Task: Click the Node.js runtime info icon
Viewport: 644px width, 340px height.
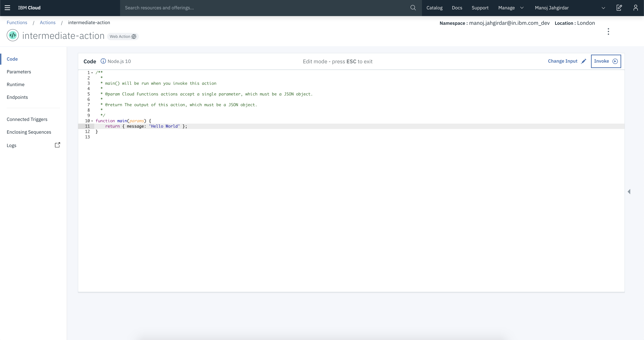Action: (x=103, y=61)
